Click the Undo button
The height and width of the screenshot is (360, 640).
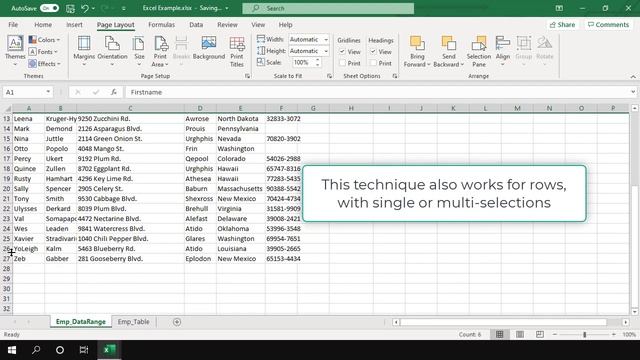[85, 8]
